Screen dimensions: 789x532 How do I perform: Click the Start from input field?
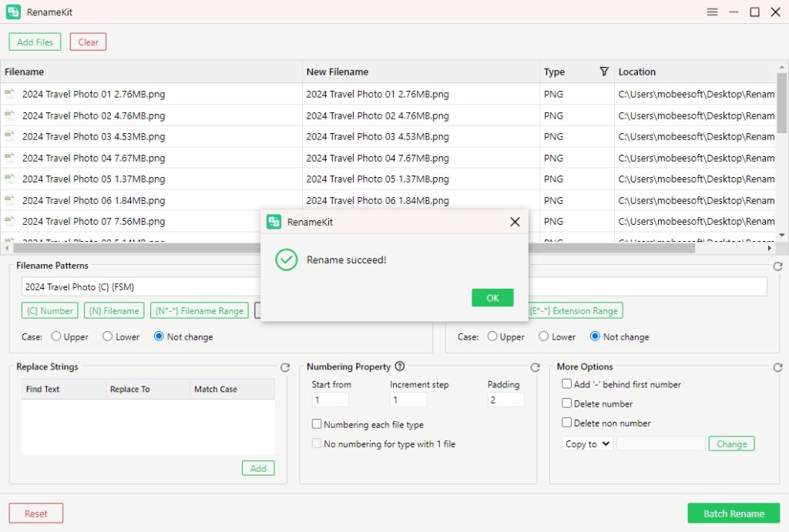pos(330,399)
